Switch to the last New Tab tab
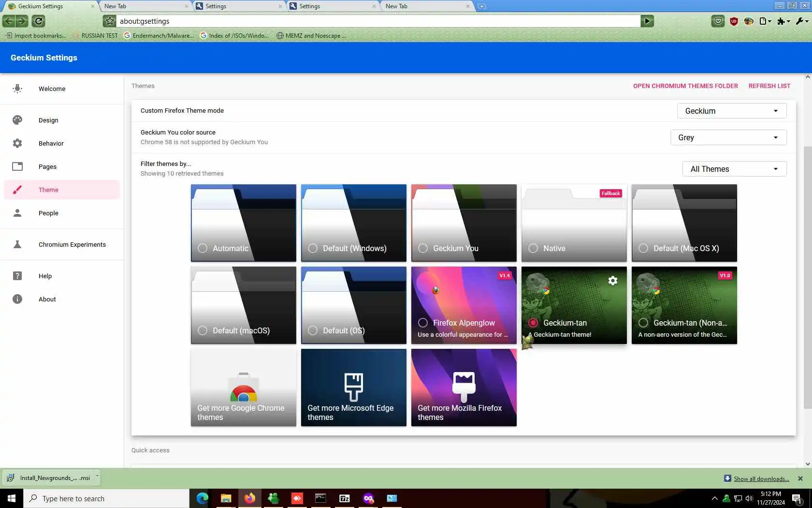This screenshot has height=508, width=812. click(x=425, y=6)
